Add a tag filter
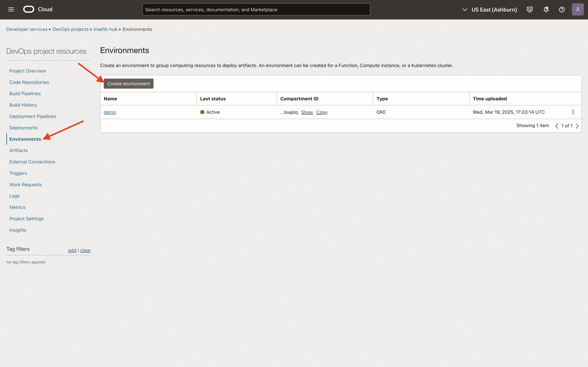 tap(72, 250)
